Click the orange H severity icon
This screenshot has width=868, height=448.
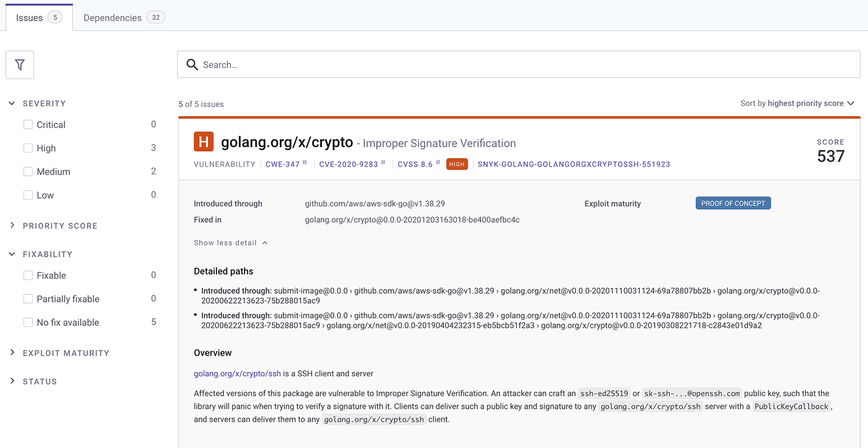click(203, 142)
